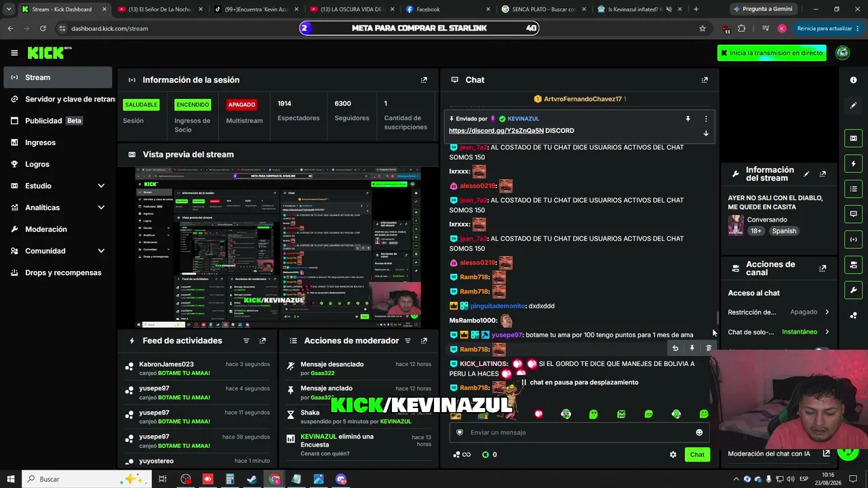Viewport: 868px width, 488px height.
Task: Click the Conversando category thumbnail
Action: (x=736, y=225)
